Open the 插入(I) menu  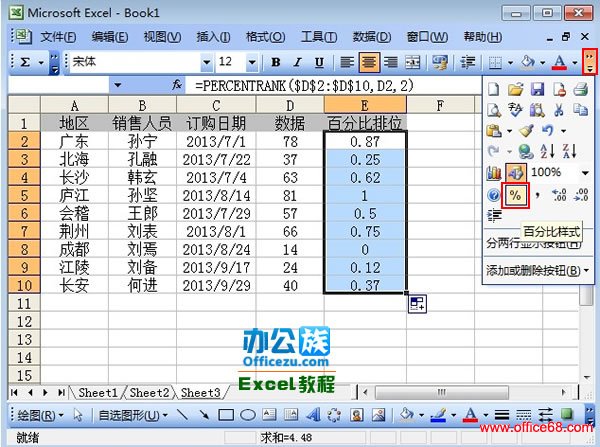point(214,37)
